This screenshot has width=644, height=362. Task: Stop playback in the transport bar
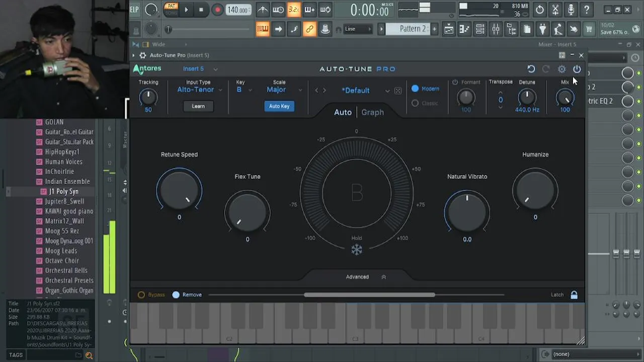click(x=201, y=10)
